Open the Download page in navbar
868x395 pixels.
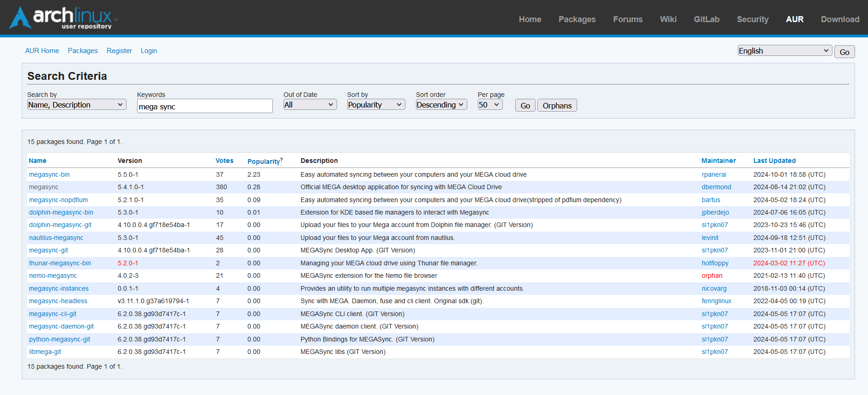(x=839, y=19)
